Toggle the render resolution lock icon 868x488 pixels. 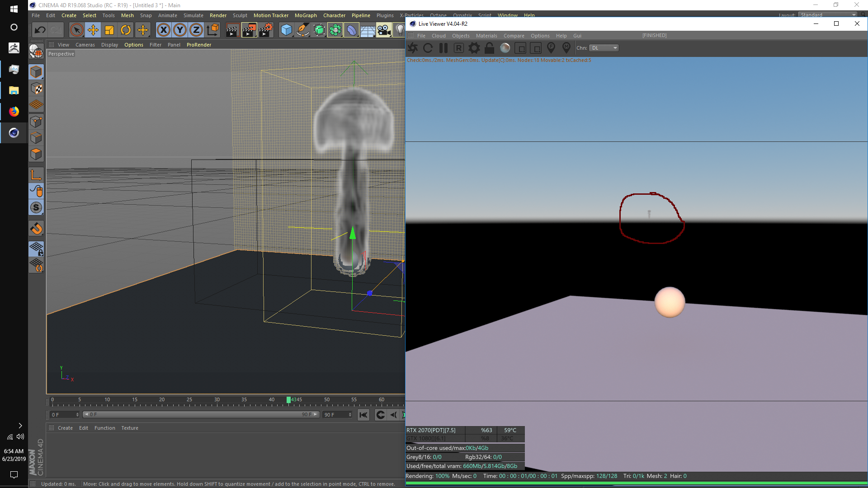pyautogui.click(x=489, y=48)
